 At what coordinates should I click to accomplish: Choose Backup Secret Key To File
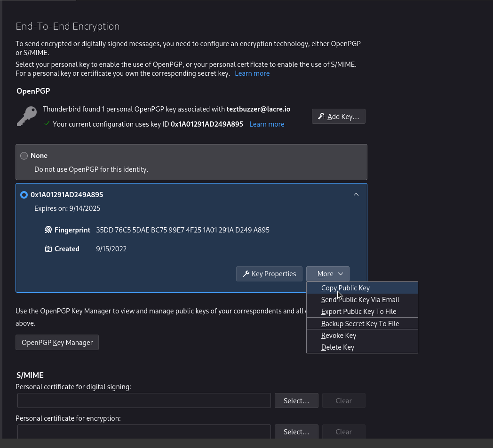pos(362,324)
